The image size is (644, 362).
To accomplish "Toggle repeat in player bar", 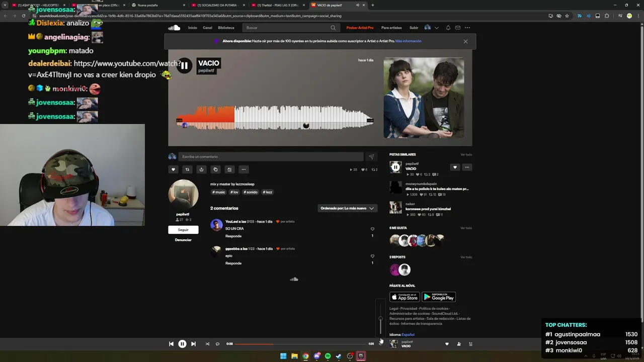I will pyautogui.click(x=217, y=344).
